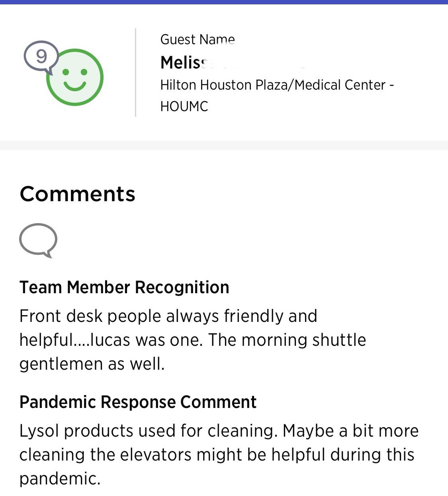The width and height of the screenshot is (448, 496).
Task: Click the gray separator band above Comments
Action: (224, 145)
